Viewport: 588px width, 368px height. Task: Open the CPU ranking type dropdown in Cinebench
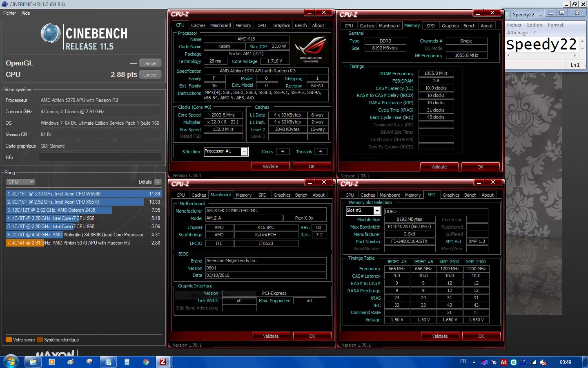[x=20, y=182]
